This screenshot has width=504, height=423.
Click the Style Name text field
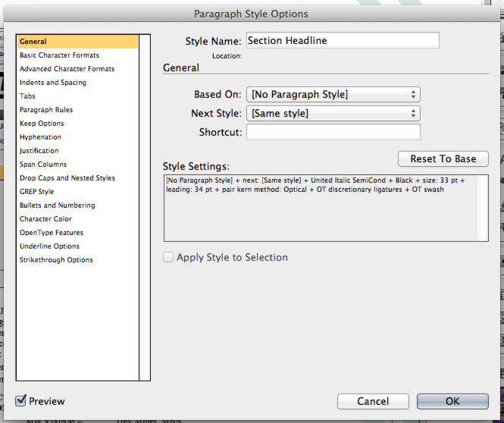click(343, 40)
